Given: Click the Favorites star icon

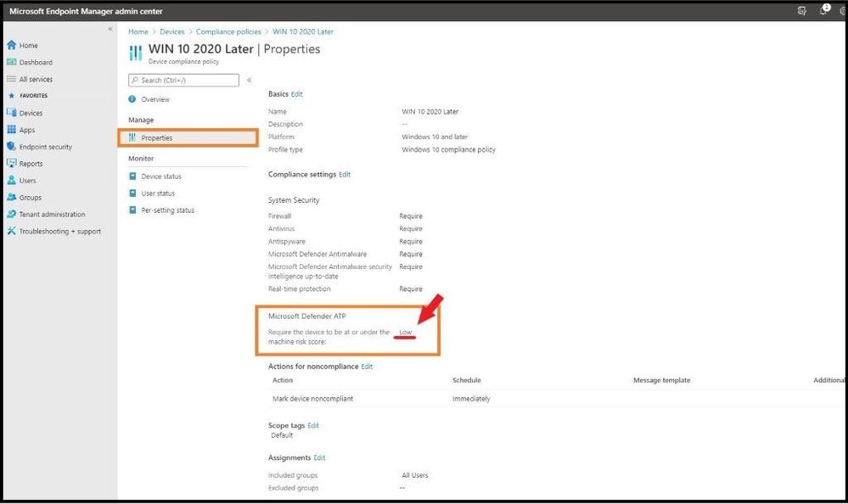Looking at the screenshot, I should tap(11, 96).
